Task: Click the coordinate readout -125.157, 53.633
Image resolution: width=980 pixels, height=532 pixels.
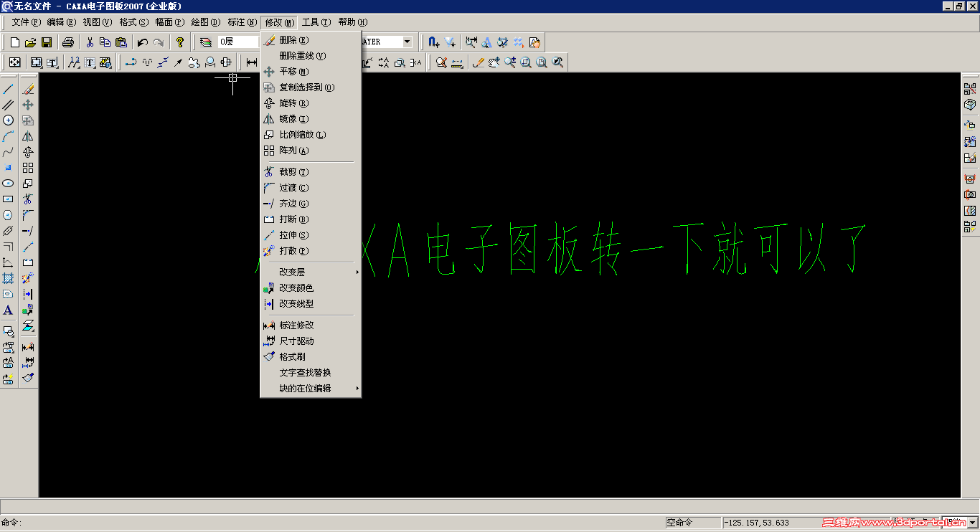Action: (x=757, y=523)
